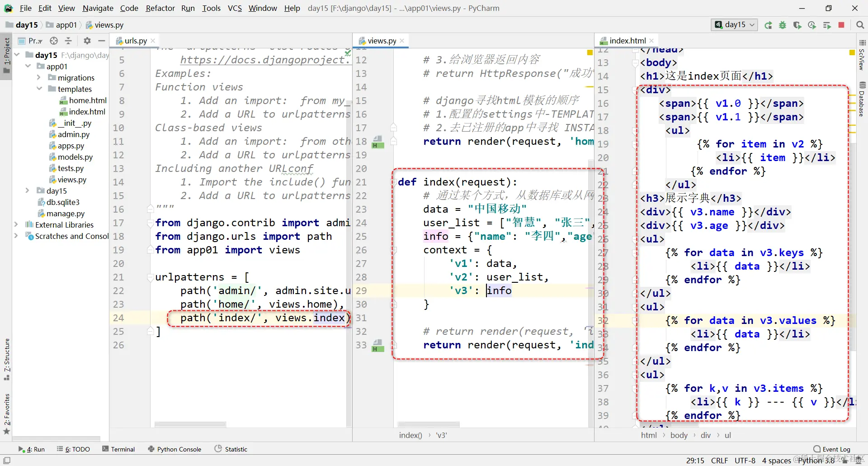Open Project panel settings gear

[87, 41]
